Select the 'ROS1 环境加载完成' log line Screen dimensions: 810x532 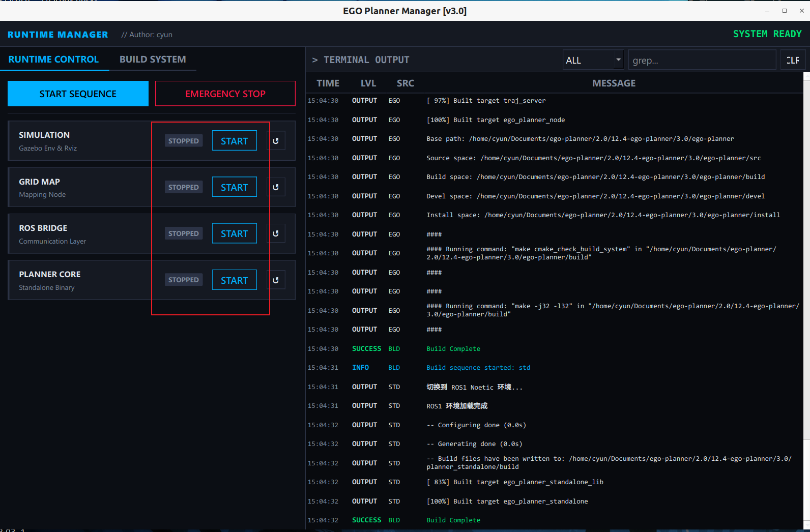coord(457,406)
